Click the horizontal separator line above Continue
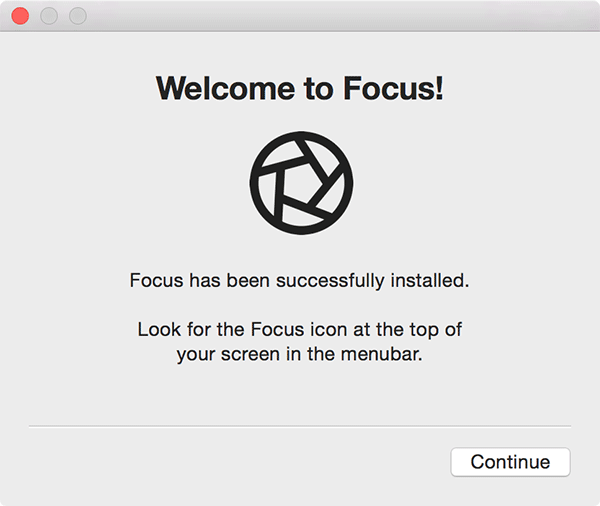This screenshot has width=600, height=506. pyautogui.click(x=300, y=426)
